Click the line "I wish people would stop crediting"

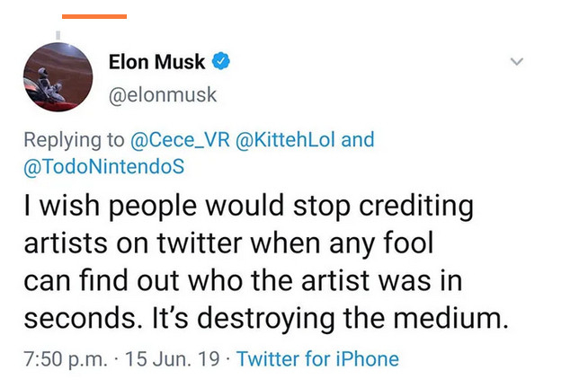[x=248, y=207]
